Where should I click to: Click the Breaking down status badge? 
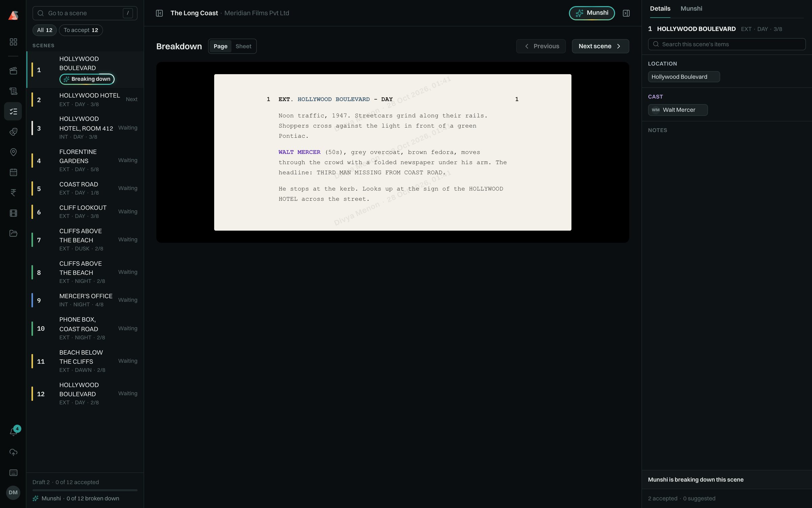[x=87, y=79]
